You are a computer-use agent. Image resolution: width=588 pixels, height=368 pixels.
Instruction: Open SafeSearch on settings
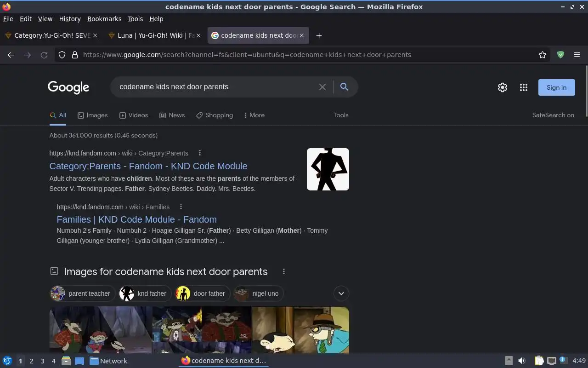click(x=553, y=115)
